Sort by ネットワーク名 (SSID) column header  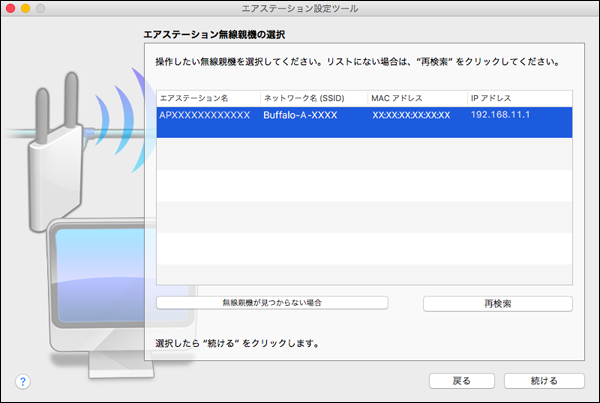[x=312, y=99]
